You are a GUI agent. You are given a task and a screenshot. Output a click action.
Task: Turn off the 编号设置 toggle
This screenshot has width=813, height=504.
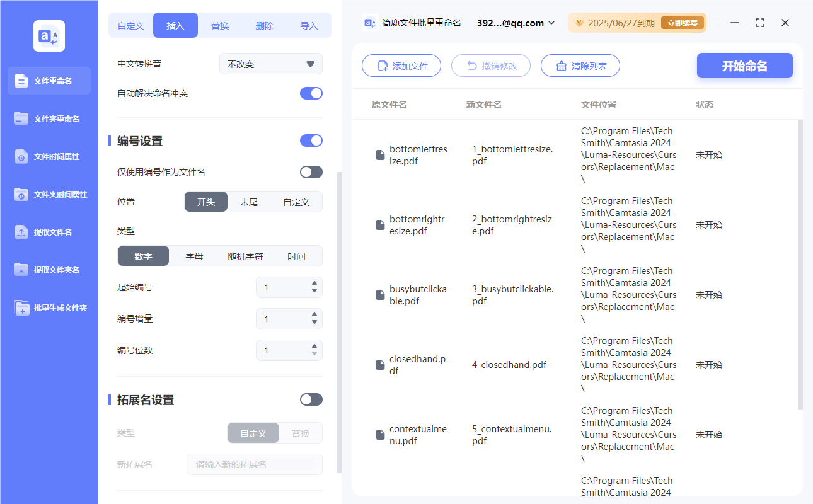[x=311, y=140]
